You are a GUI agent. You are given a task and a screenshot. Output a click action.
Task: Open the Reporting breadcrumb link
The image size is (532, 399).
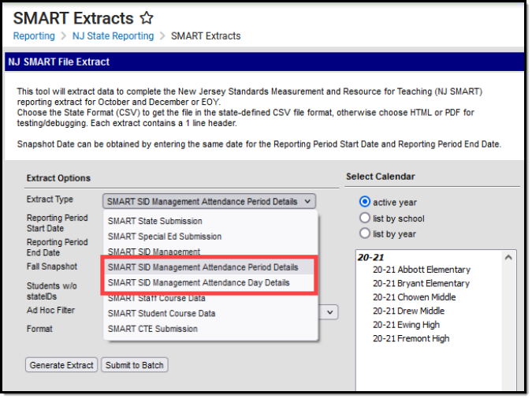(x=34, y=36)
